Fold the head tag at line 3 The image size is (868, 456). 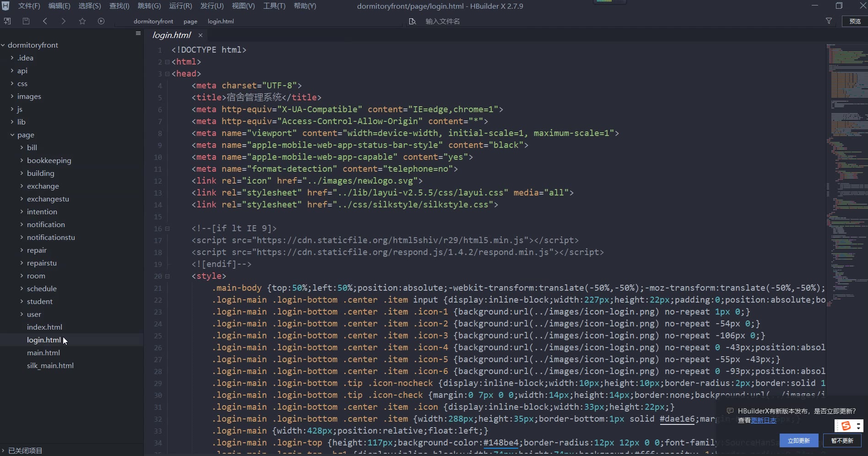tap(167, 74)
